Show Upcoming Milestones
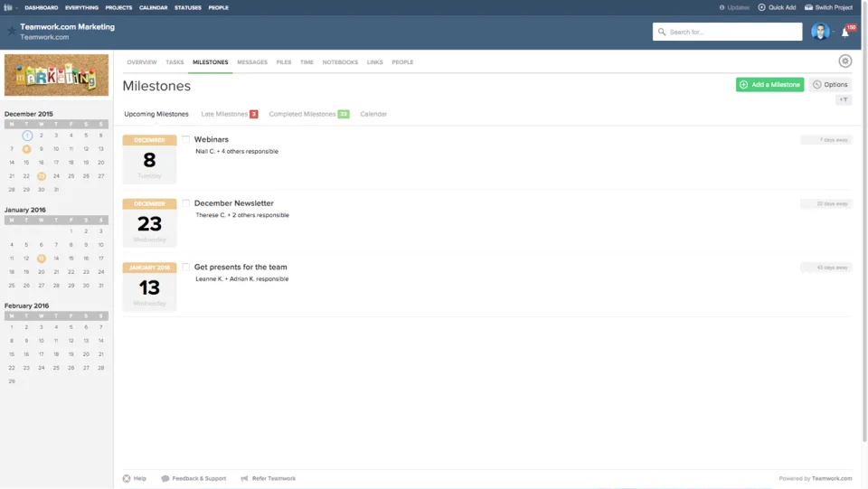 click(x=156, y=114)
